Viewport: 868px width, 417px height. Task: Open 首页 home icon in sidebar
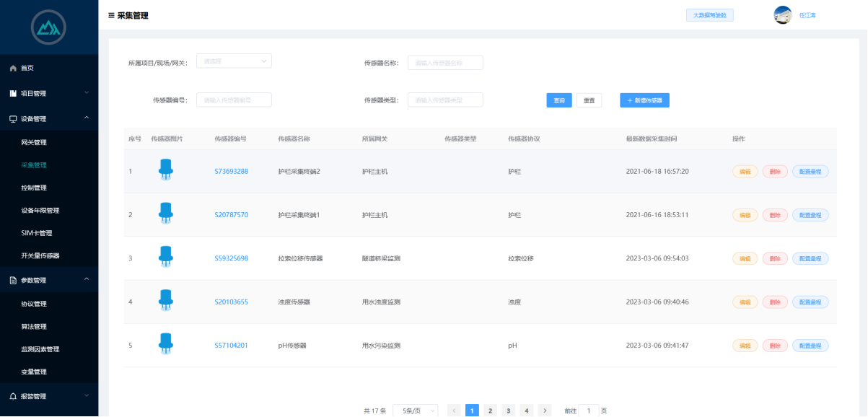tap(13, 68)
